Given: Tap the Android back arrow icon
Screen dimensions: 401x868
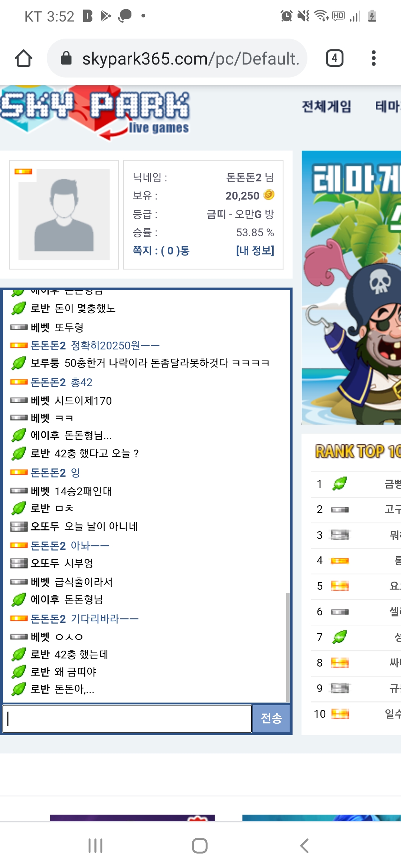Looking at the screenshot, I should click(304, 846).
